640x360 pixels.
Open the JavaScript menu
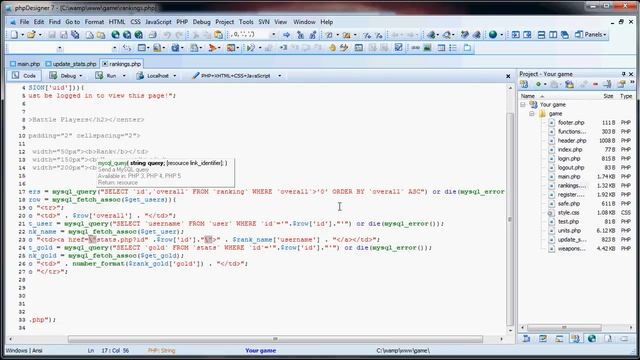point(158,22)
